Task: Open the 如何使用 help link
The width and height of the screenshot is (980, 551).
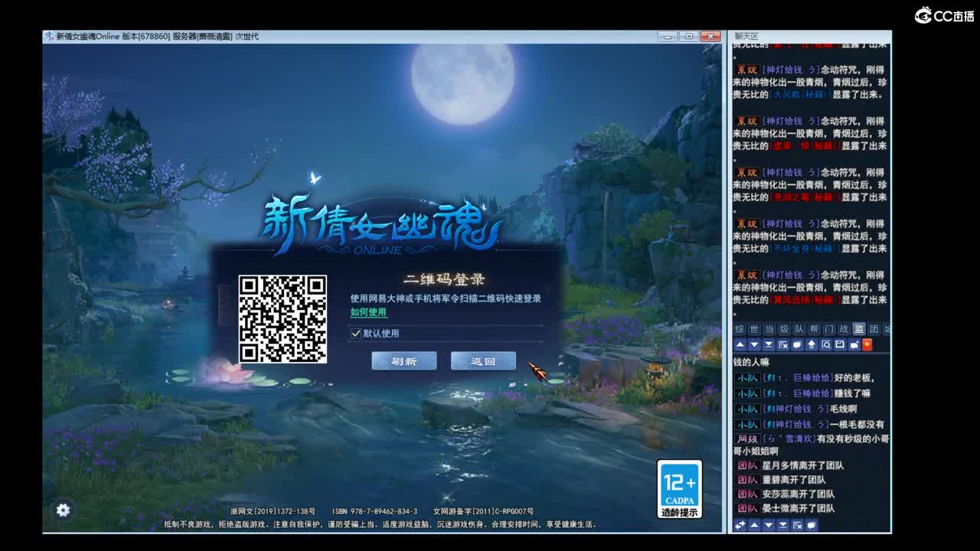Action: pos(369,312)
